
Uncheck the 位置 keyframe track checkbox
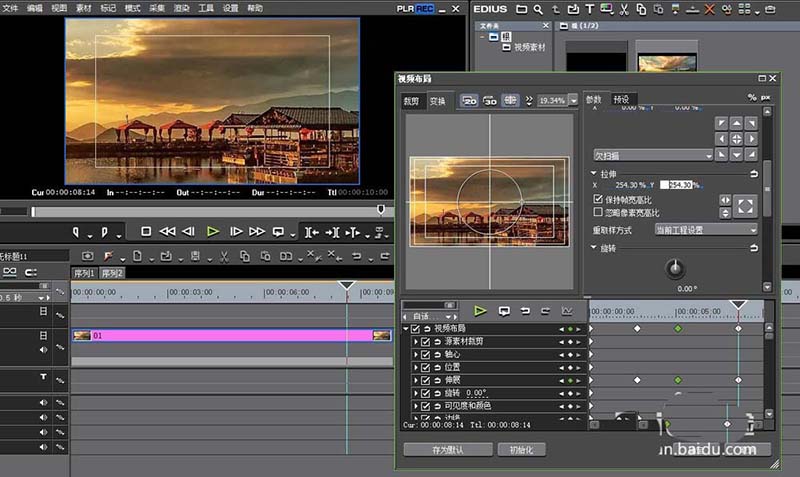click(x=425, y=367)
